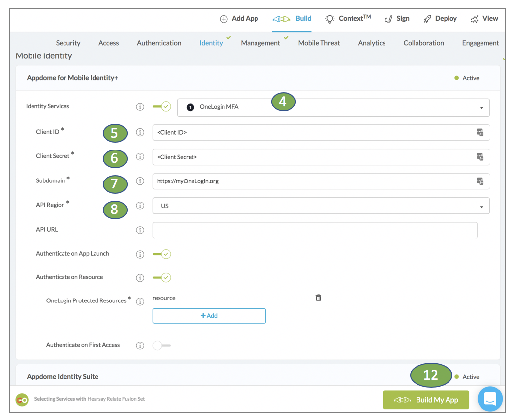Click the Subdomain input field
The height and width of the screenshot is (420, 513).
321,181
